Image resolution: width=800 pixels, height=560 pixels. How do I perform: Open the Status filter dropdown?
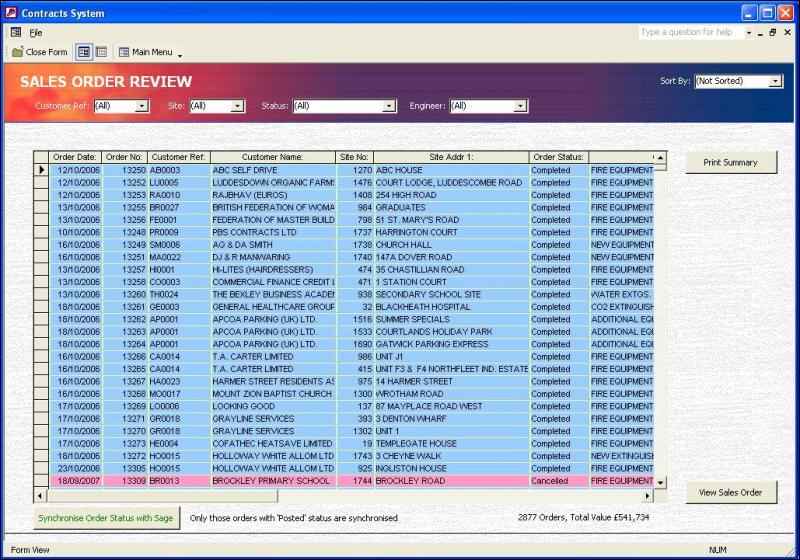click(x=389, y=106)
